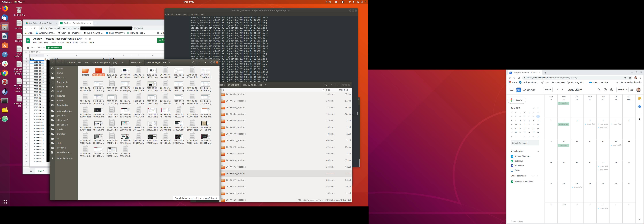Click search icon in 2019-06-16_postdoc window
The height and width of the screenshot is (224, 644).
tap(193, 63)
